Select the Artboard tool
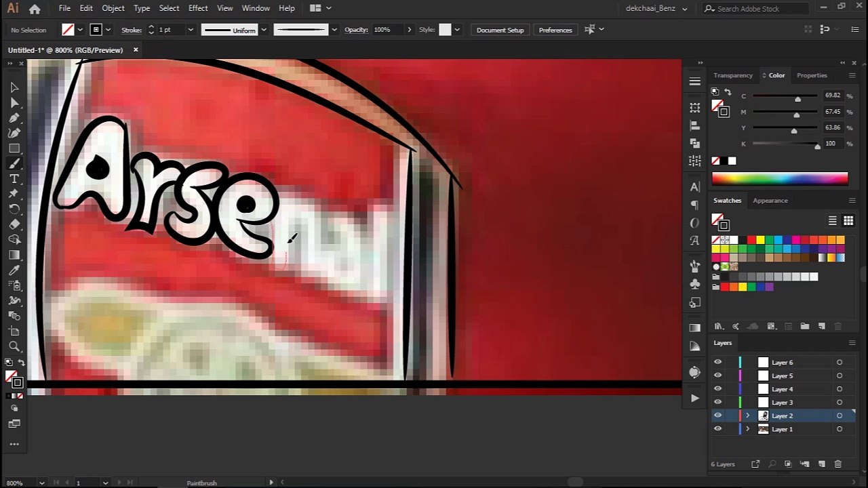This screenshot has width=868, height=488. coord(14,331)
